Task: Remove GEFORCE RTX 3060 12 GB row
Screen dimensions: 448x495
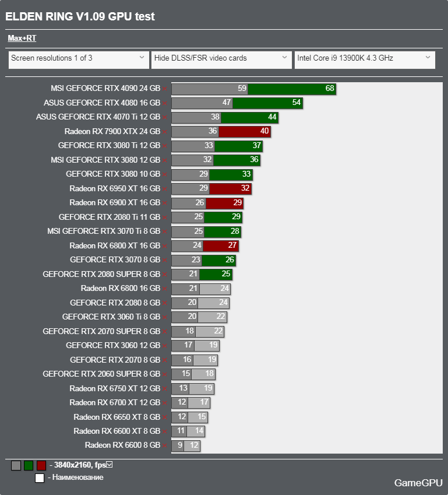Action: point(165,346)
